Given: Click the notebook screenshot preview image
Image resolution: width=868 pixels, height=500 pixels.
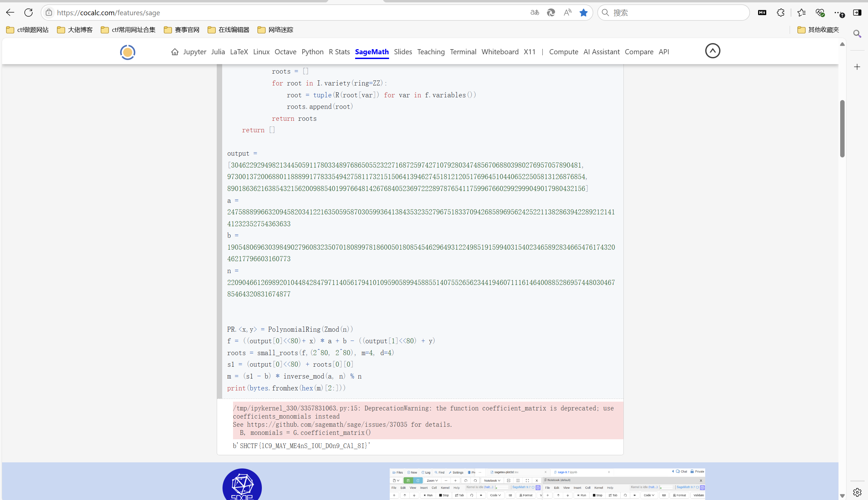Looking at the screenshot, I should 547,484.
